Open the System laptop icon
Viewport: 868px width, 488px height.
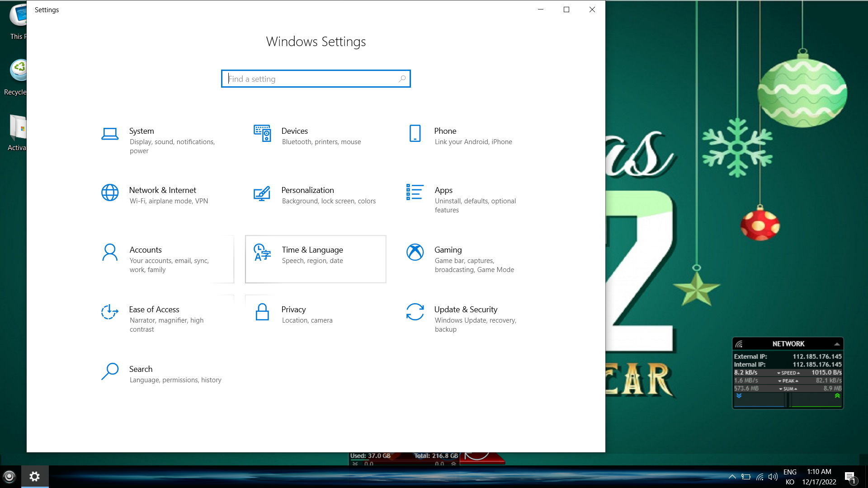pyautogui.click(x=110, y=134)
